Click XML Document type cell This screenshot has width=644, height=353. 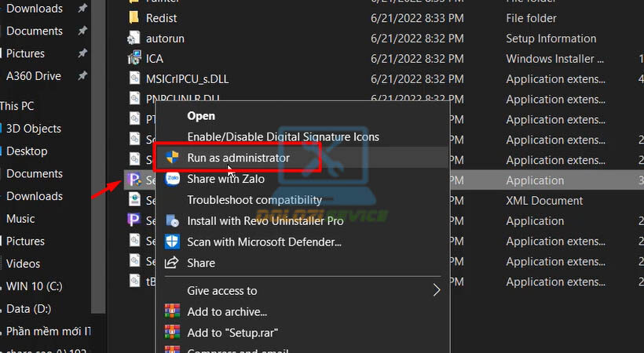pos(544,201)
